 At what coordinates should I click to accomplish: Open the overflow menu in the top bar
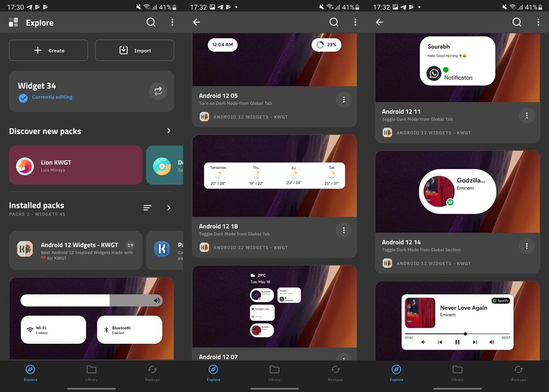tap(172, 22)
